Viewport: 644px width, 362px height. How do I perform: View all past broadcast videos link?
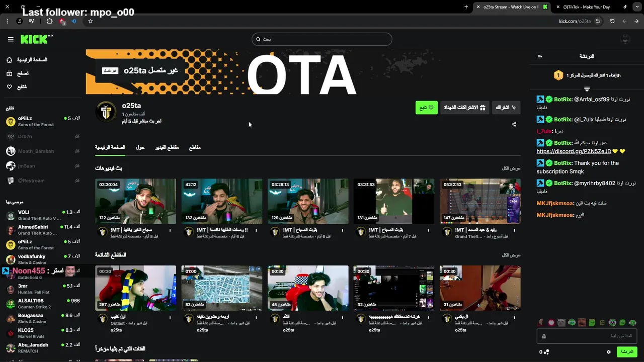pos(511,168)
